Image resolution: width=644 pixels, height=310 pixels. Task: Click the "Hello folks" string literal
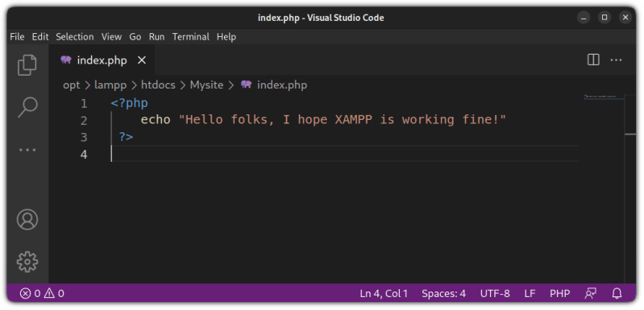342,120
